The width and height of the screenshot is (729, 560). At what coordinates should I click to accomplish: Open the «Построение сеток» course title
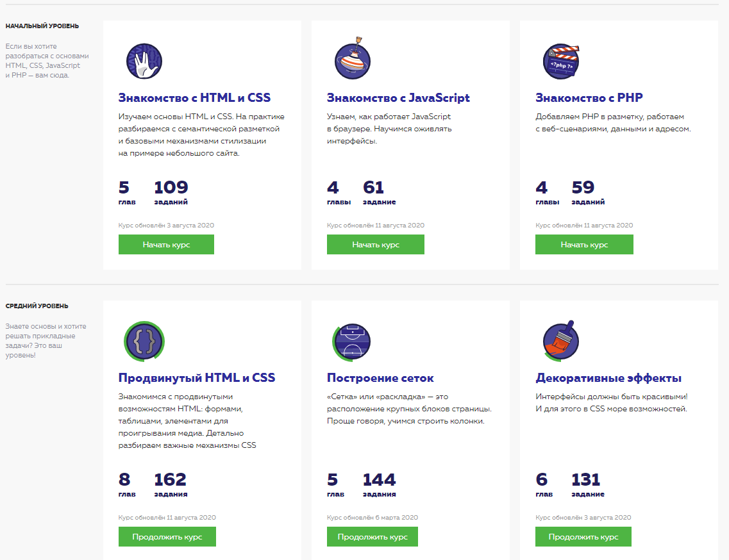tap(380, 378)
